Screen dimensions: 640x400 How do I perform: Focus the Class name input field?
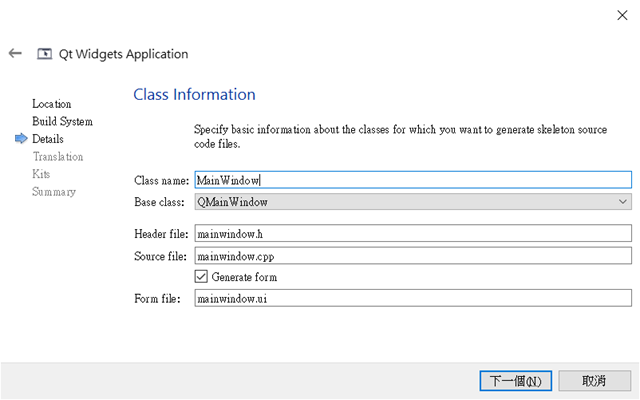tap(413, 180)
